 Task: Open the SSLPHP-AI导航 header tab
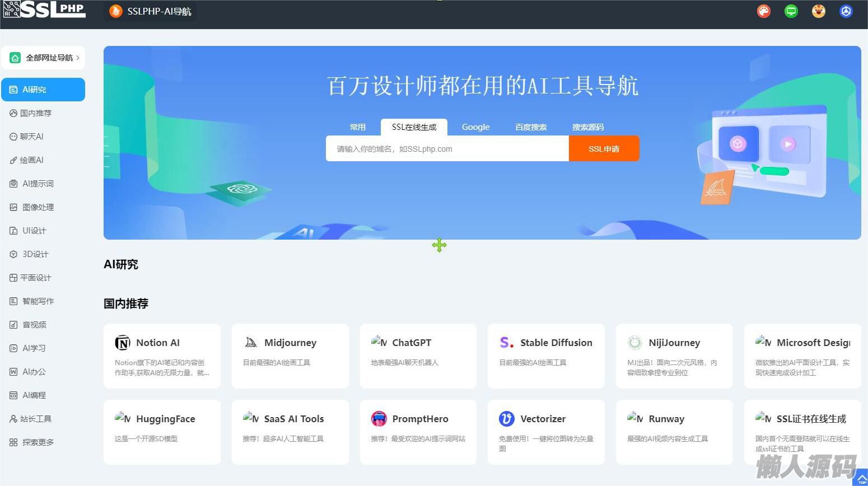(x=150, y=11)
